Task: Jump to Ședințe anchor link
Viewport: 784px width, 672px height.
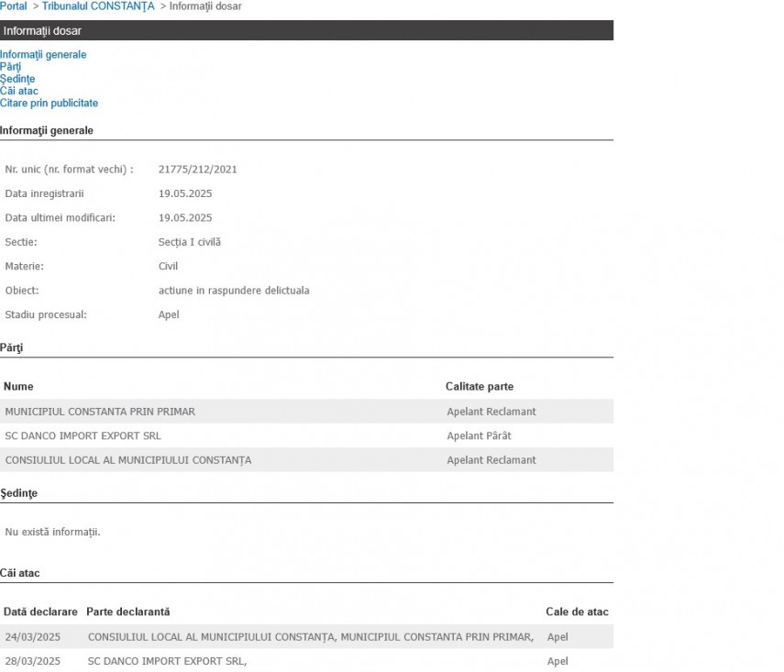Action: click(x=17, y=79)
